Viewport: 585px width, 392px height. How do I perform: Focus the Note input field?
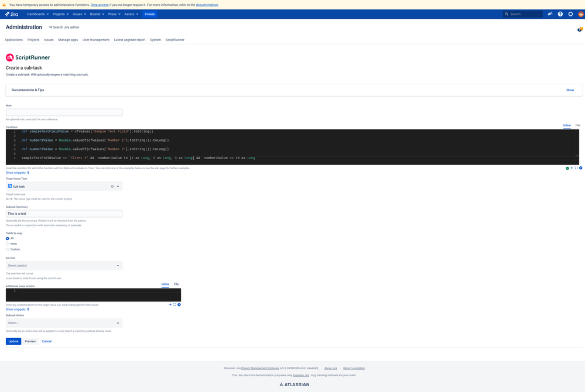[x=64, y=112]
